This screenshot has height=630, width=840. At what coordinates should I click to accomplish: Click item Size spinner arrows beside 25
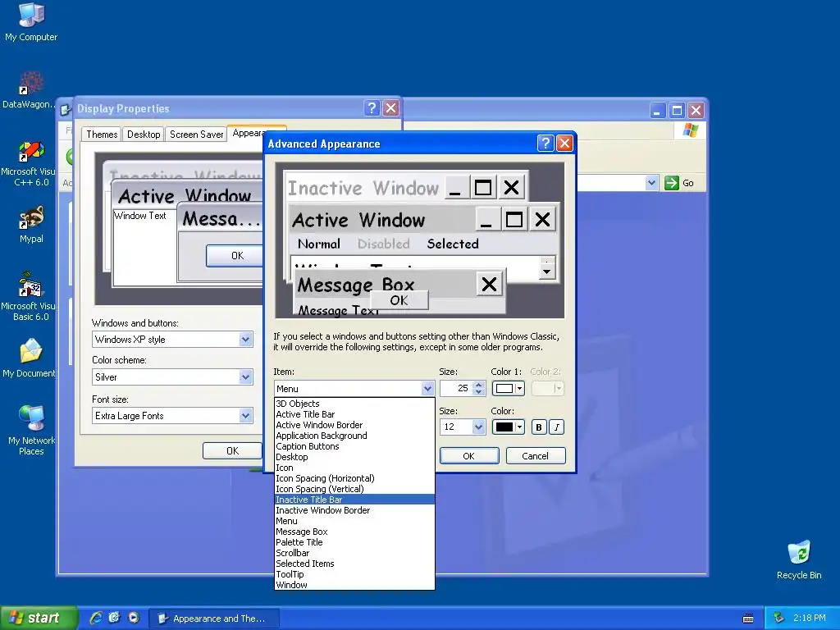[x=479, y=388]
